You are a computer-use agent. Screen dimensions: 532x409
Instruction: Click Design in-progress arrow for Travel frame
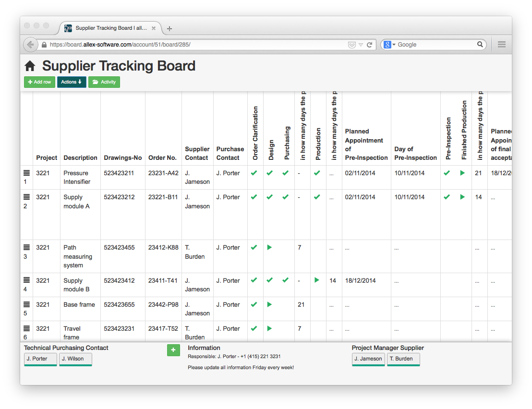[269, 329]
